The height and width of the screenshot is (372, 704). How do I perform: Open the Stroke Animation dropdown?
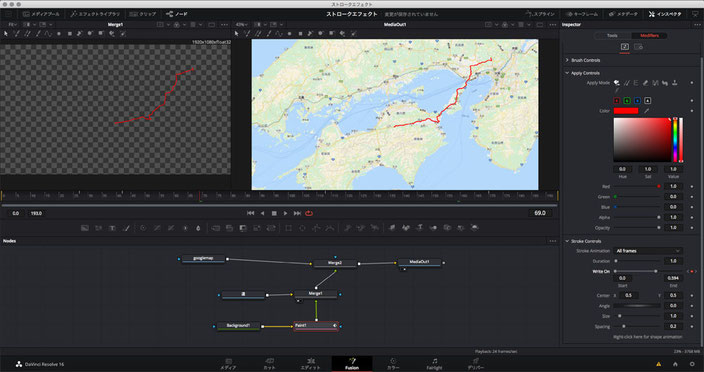(648, 251)
